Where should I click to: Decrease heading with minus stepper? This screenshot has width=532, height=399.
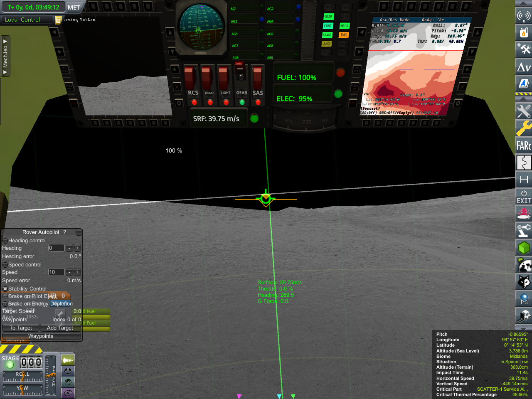coord(69,248)
